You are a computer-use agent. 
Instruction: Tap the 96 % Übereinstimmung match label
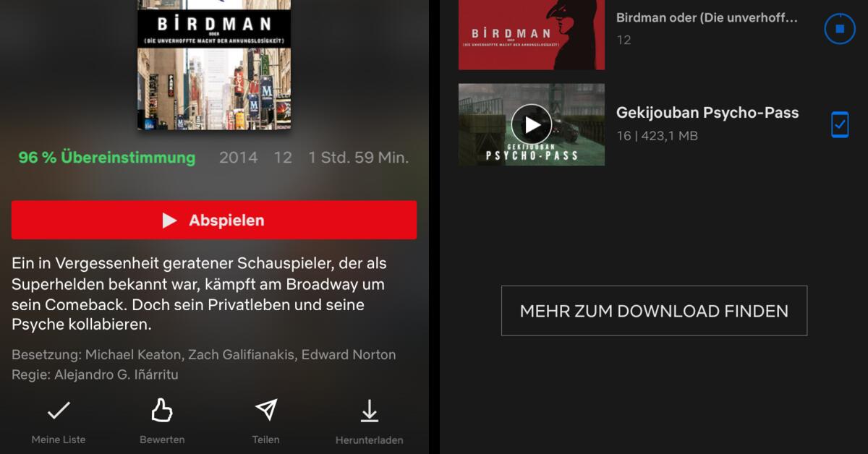pyautogui.click(x=107, y=157)
